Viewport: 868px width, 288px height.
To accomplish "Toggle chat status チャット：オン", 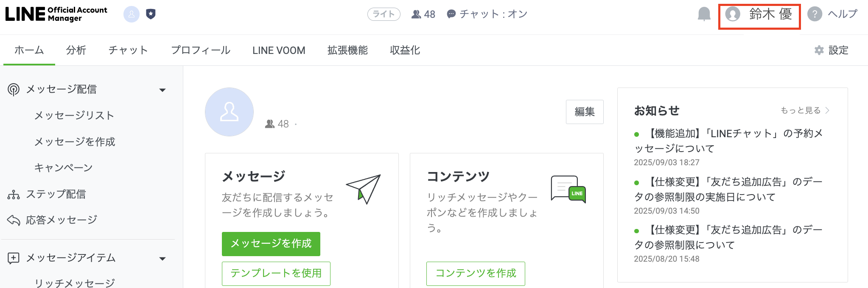I will click(487, 14).
